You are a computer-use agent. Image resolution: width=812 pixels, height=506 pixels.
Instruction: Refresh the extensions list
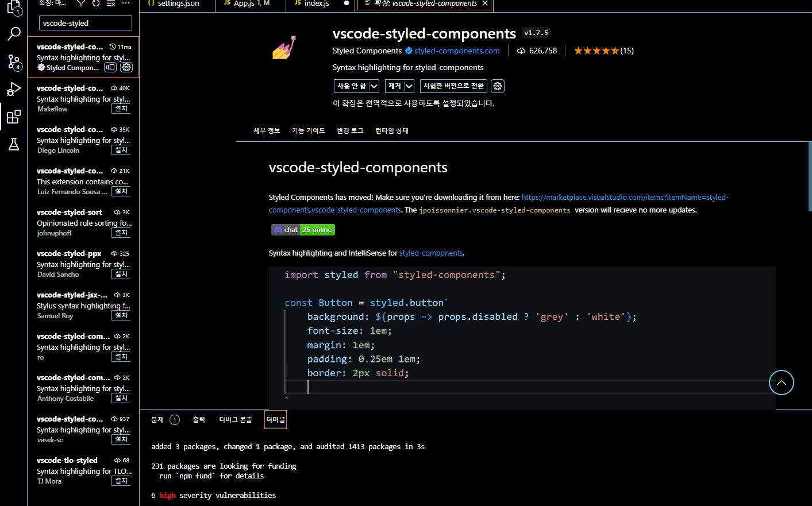[96, 3]
